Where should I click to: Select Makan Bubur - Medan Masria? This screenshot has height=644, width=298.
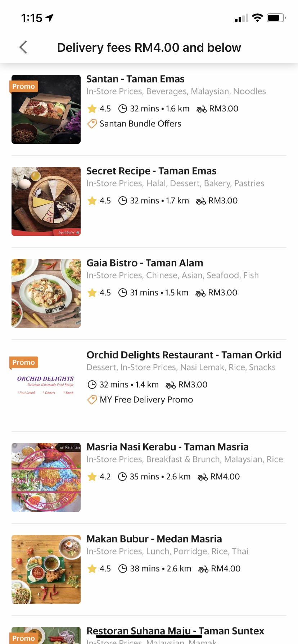(154, 539)
